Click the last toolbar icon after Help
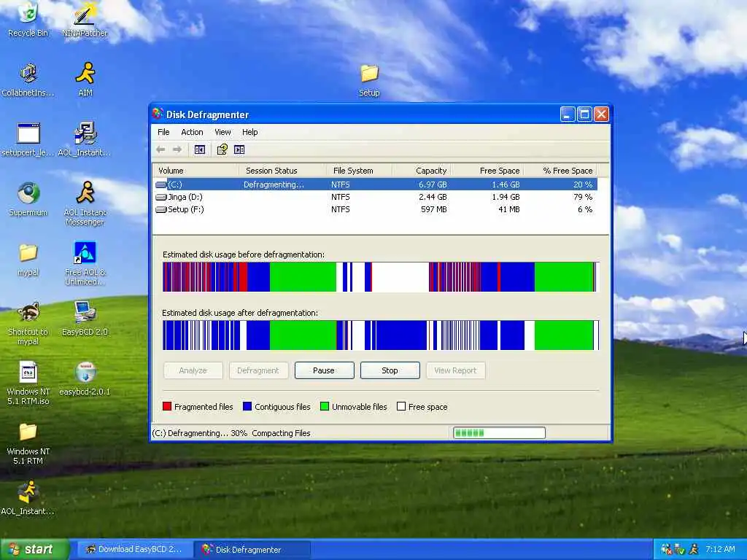 click(x=239, y=149)
